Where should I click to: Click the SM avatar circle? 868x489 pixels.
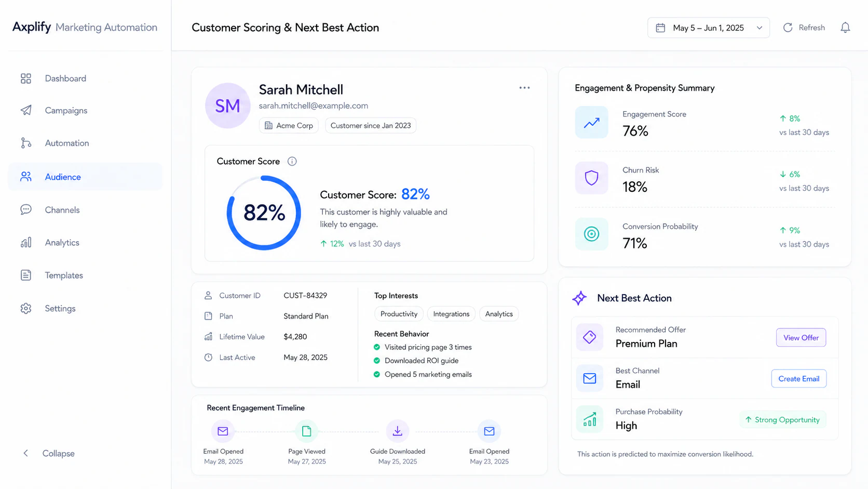[227, 105]
